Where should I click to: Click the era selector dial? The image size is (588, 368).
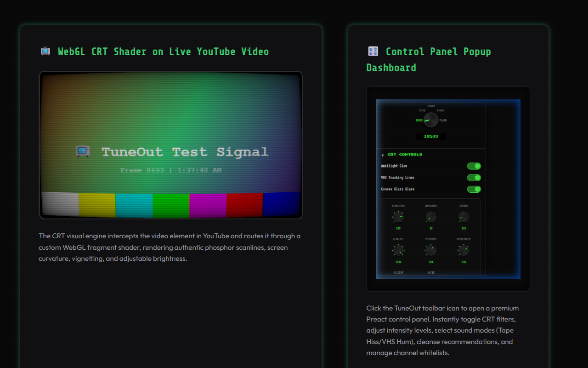(431, 120)
